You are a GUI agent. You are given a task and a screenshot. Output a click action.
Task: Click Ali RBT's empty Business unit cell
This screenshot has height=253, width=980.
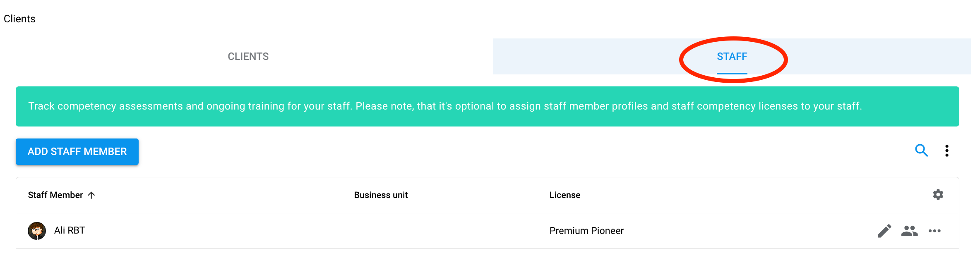381,231
